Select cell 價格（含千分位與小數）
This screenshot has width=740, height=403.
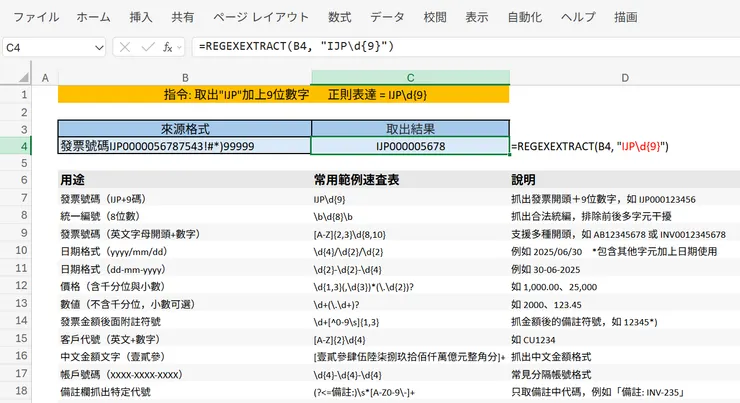[x=185, y=286]
